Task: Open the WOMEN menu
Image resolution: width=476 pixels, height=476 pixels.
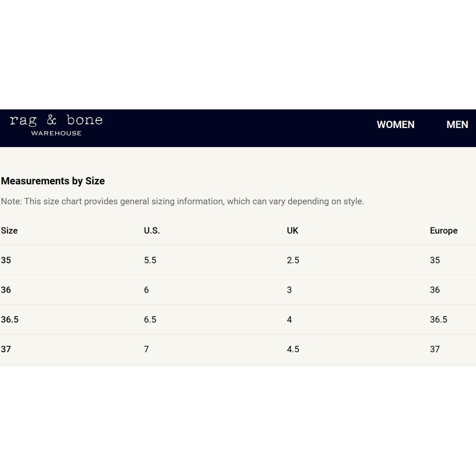Action: pos(395,124)
